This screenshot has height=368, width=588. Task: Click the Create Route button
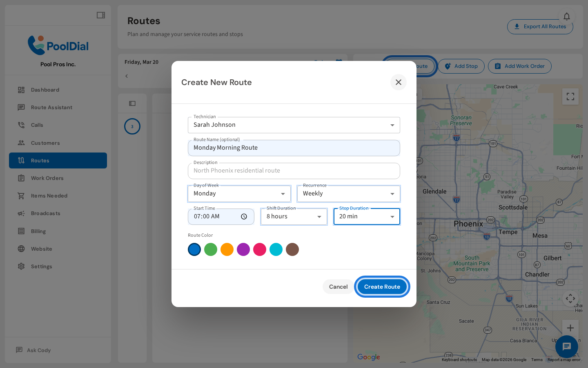tap(382, 287)
